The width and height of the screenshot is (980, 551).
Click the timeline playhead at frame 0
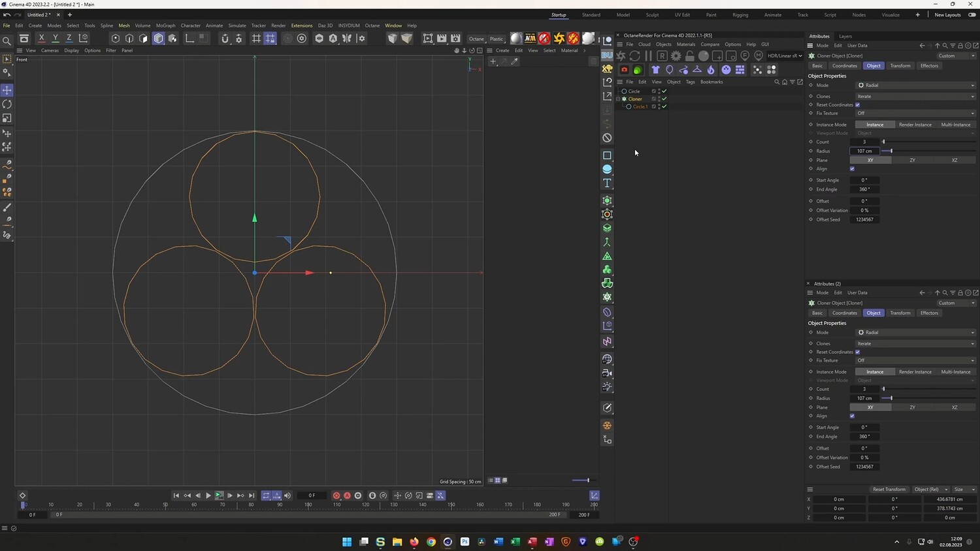pos(23,505)
